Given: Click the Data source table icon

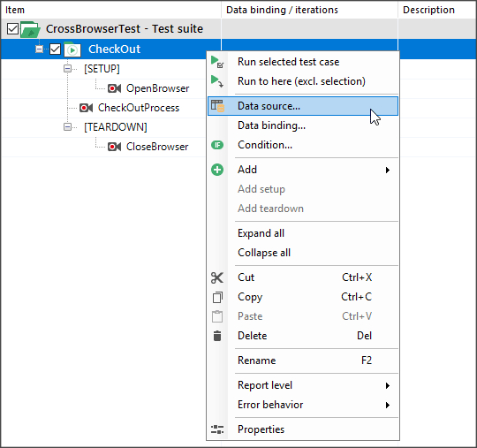Looking at the screenshot, I should coord(217,106).
